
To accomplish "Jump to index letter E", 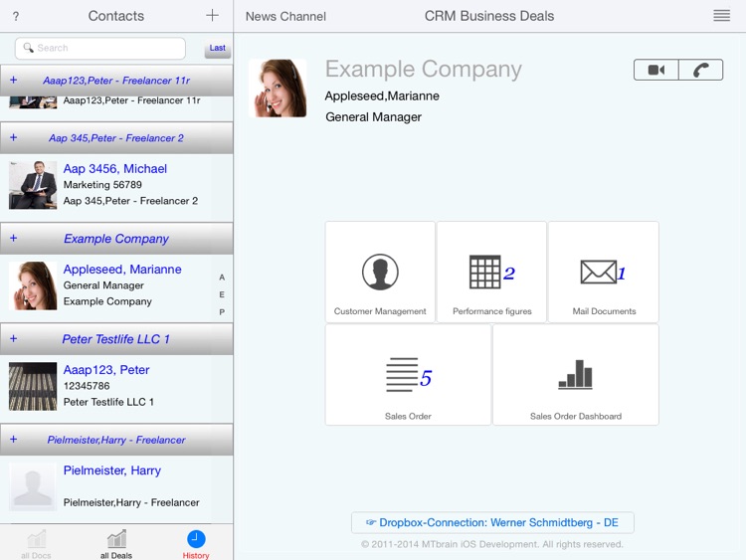I will coord(222,294).
